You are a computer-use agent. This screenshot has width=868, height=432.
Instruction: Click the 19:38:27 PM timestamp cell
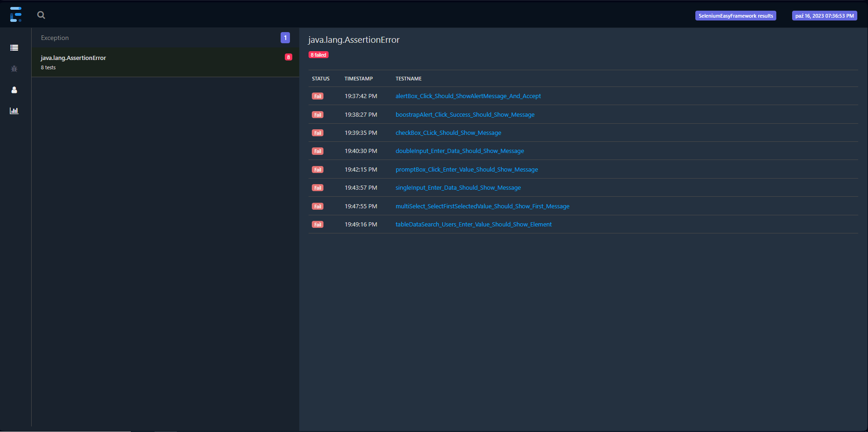(x=361, y=115)
